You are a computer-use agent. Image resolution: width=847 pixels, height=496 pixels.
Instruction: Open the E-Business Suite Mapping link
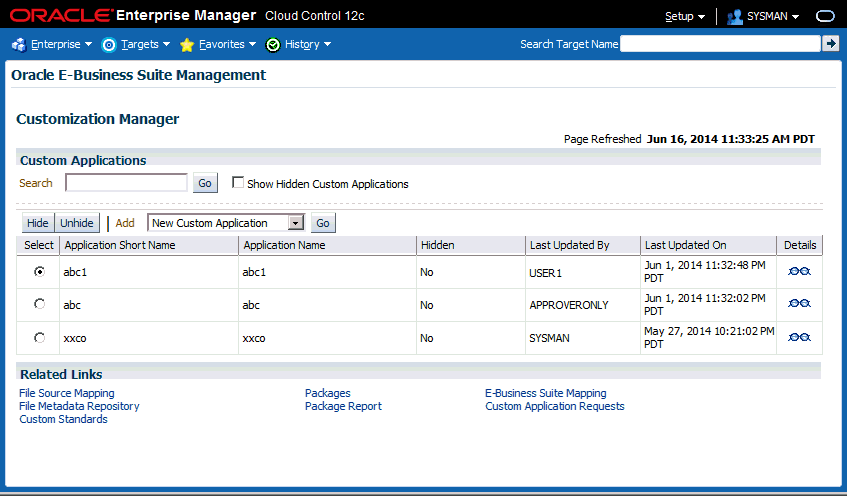(x=546, y=393)
